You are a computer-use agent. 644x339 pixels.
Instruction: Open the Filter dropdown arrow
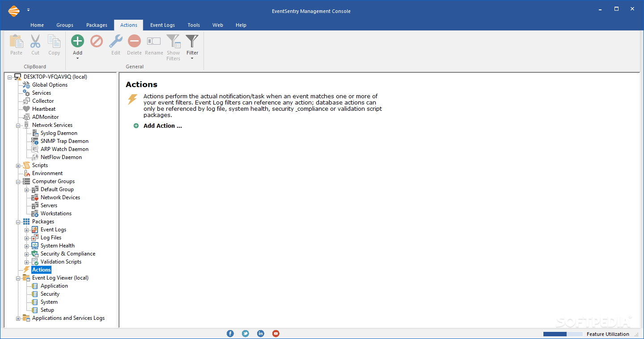pyautogui.click(x=192, y=59)
